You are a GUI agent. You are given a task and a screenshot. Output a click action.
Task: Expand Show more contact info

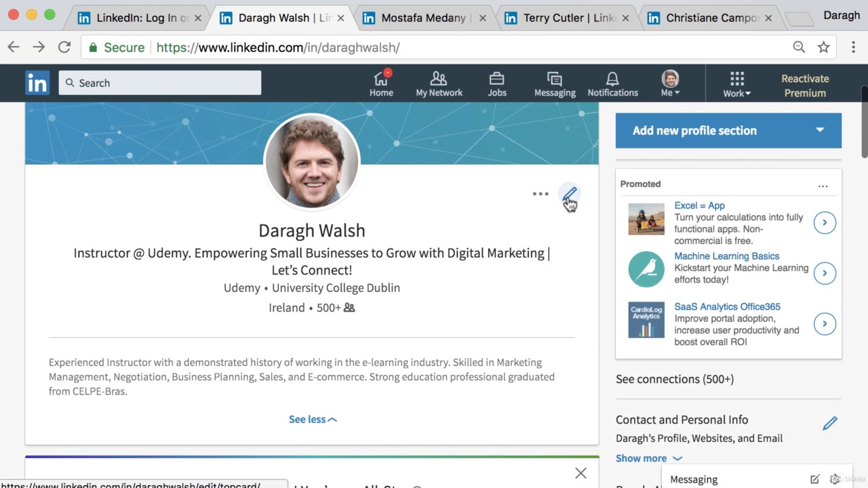[649, 458]
